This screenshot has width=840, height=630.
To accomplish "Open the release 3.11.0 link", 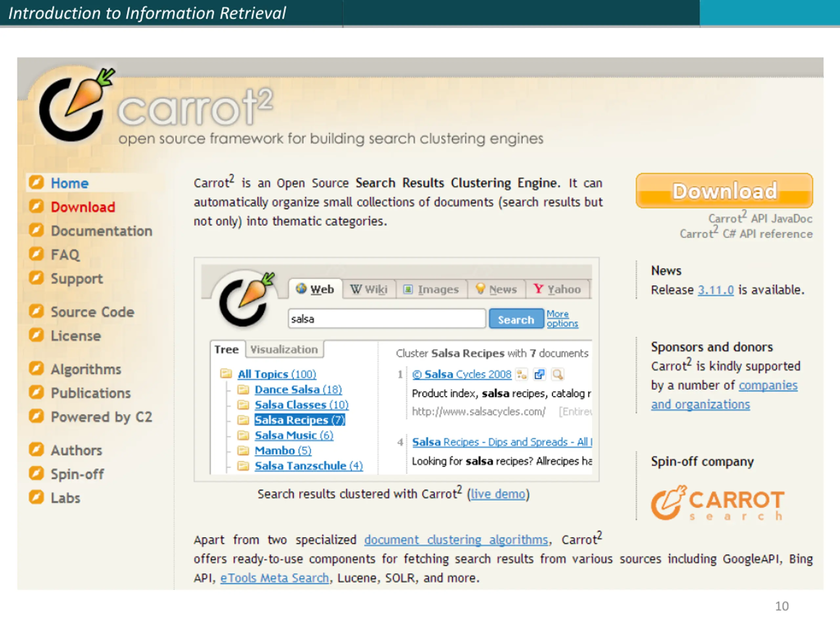I will pos(716,290).
